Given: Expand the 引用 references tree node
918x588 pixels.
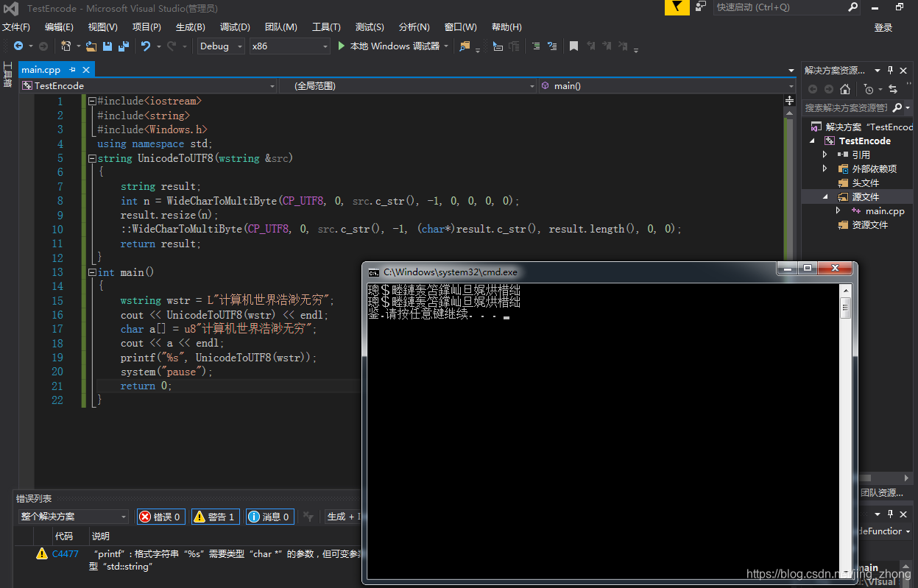Looking at the screenshot, I should coord(825,155).
